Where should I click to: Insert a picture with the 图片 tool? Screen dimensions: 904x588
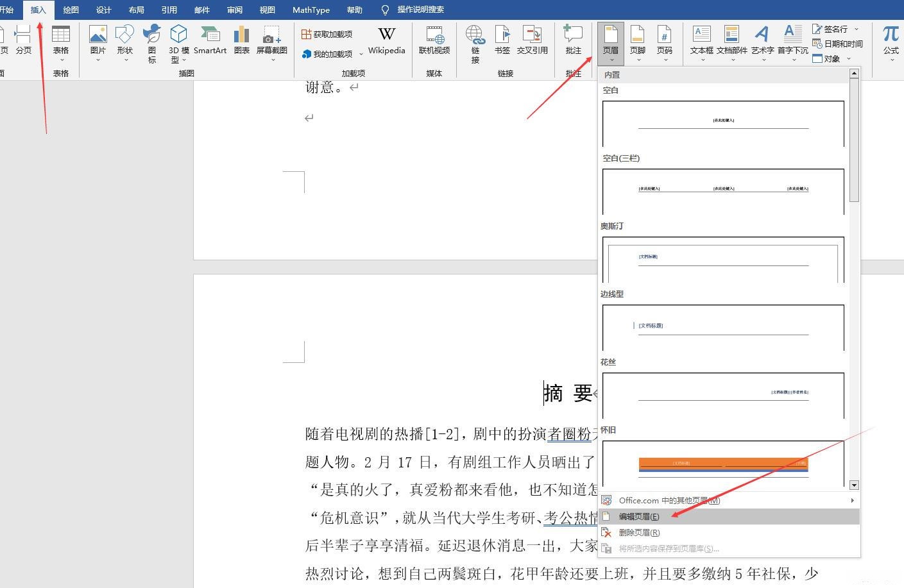click(x=98, y=40)
